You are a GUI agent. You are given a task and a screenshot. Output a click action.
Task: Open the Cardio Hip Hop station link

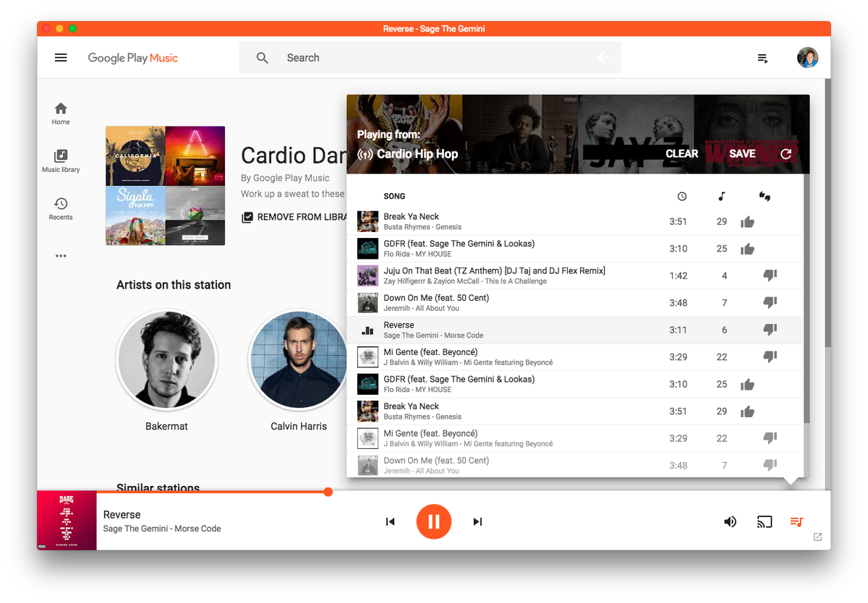point(408,153)
